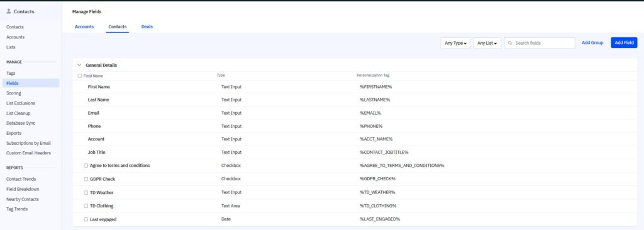
Task: Open Accounts in the sidebar
Action: pos(16,37)
